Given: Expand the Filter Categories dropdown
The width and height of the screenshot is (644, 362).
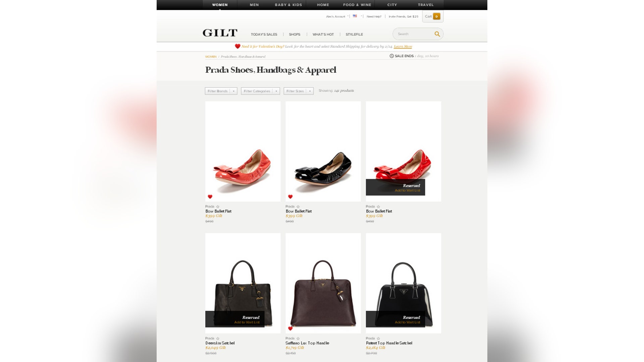Looking at the screenshot, I should [260, 91].
